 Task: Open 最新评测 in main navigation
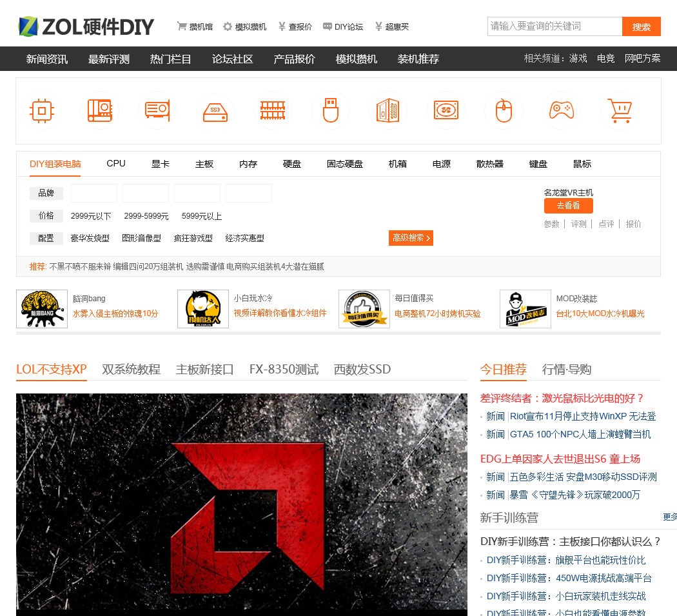tap(109, 59)
